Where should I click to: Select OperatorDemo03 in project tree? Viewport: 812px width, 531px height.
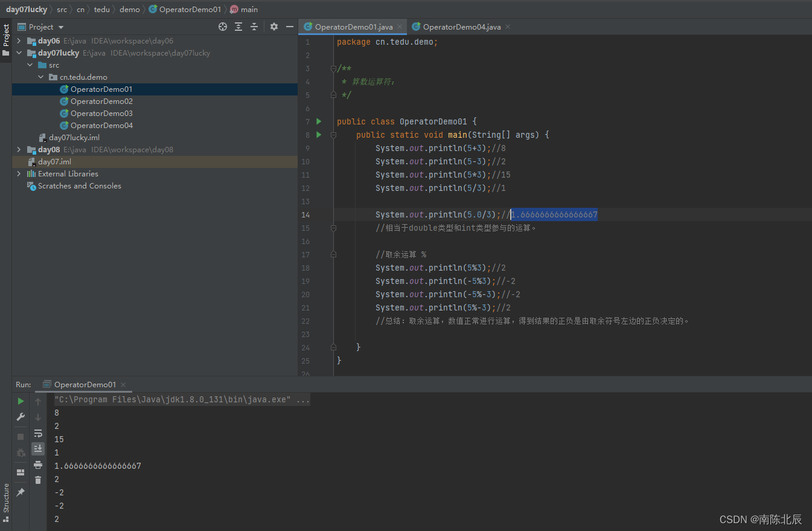click(101, 114)
